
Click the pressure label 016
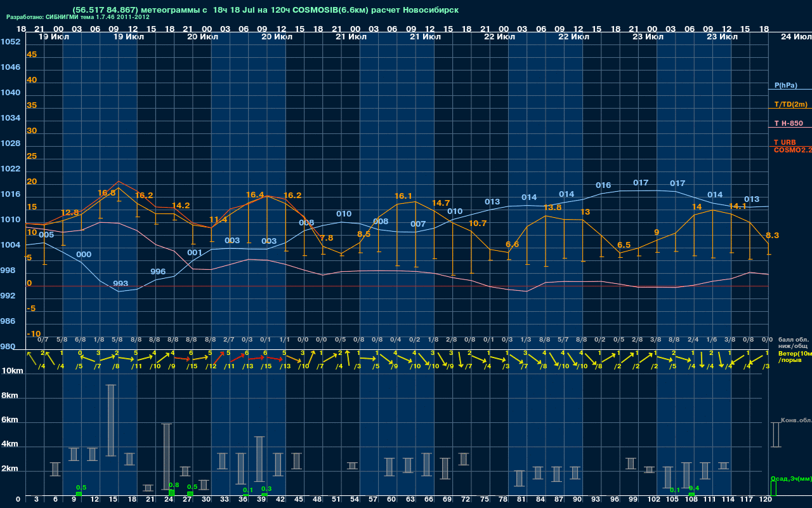[603, 185]
